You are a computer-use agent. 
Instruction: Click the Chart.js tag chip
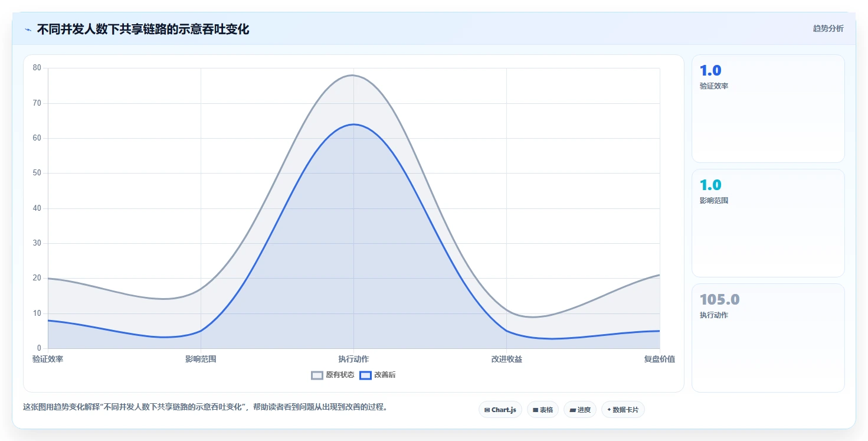pyautogui.click(x=500, y=410)
